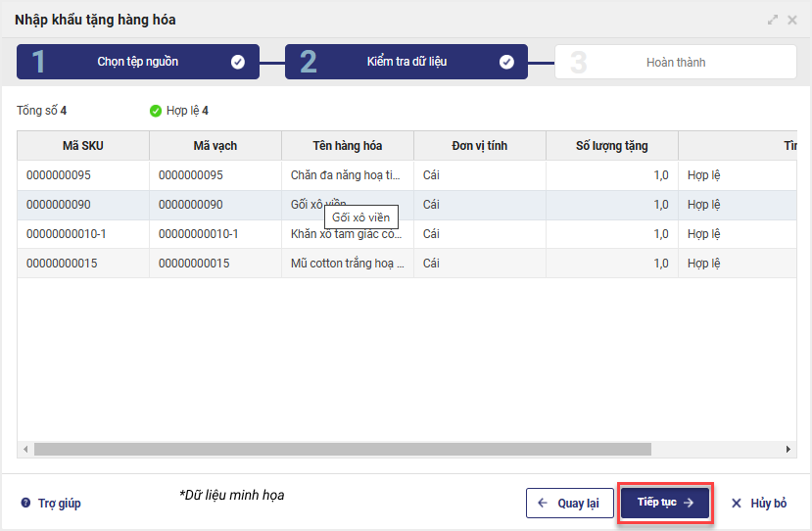Click the scroll left arrow of table
This screenshot has height=531, width=812.
point(25,449)
